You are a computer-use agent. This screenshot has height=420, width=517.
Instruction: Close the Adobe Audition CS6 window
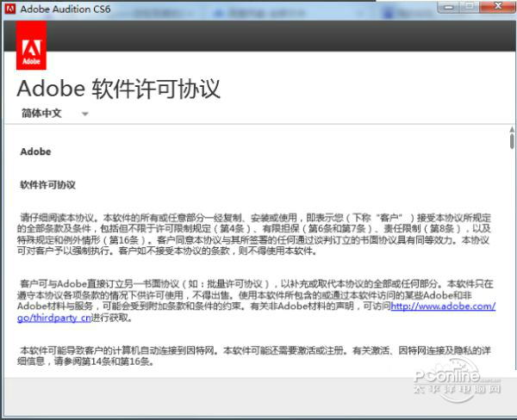point(498,7)
